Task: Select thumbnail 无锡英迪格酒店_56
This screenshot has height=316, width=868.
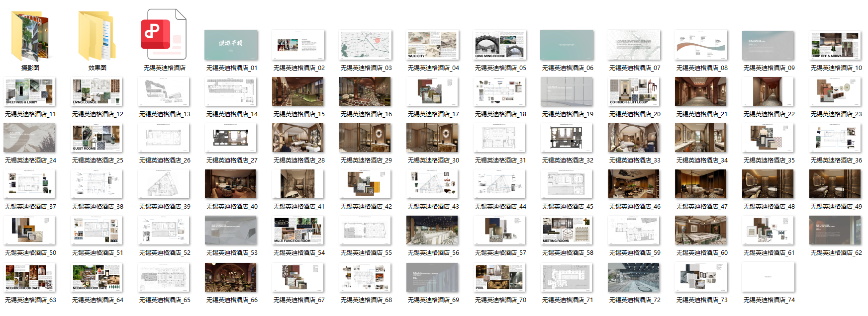Action: [433, 230]
